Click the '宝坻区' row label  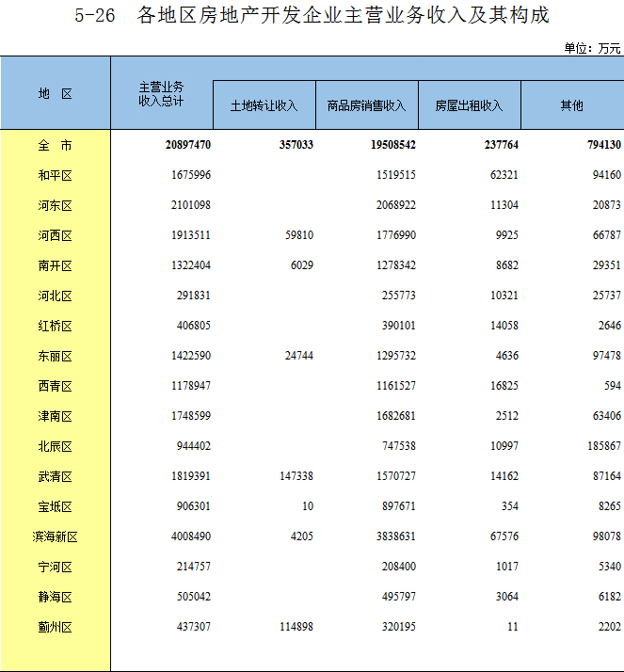coord(55,506)
